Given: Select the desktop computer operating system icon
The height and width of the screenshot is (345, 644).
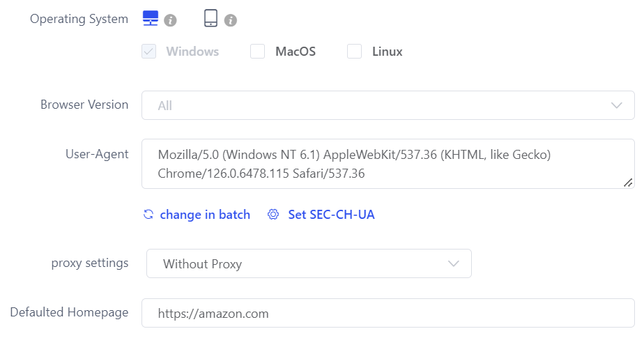Looking at the screenshot, I should (151, 18).
